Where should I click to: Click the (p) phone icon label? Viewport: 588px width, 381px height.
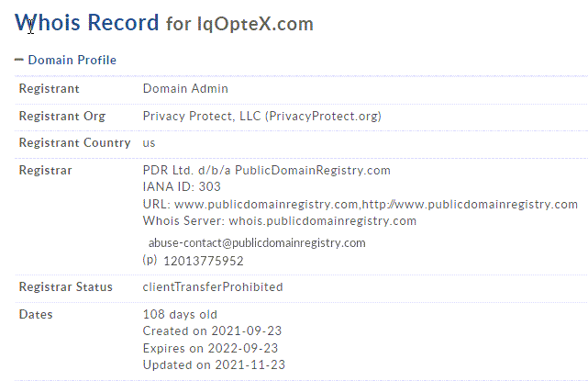(150, 260)
